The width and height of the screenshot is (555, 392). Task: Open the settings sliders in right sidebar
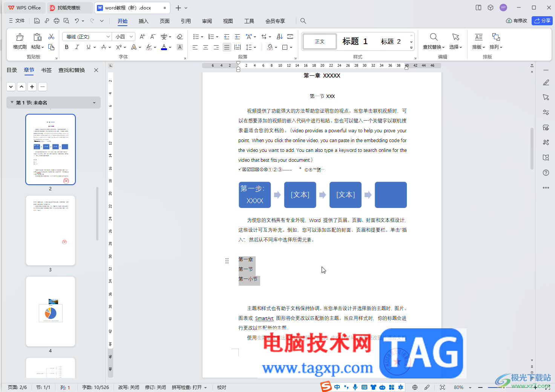[x=546, y=112]
